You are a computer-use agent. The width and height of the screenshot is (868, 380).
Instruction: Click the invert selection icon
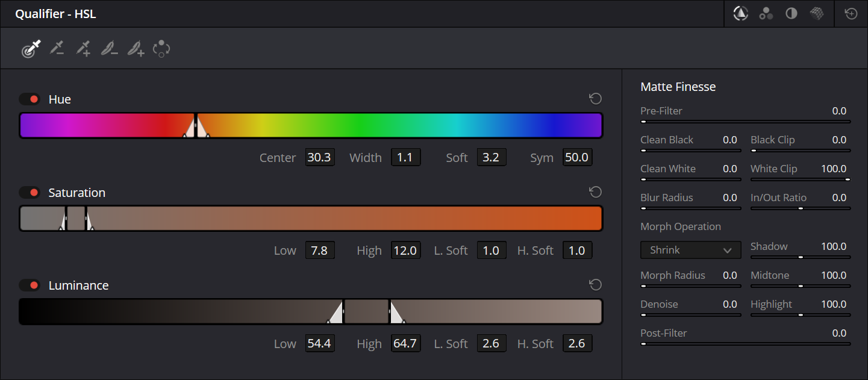click(x=161, y=49)
